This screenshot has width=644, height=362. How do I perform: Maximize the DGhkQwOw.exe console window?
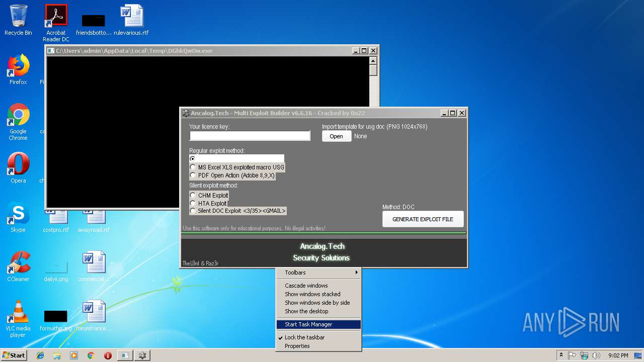tap(364, 51)
